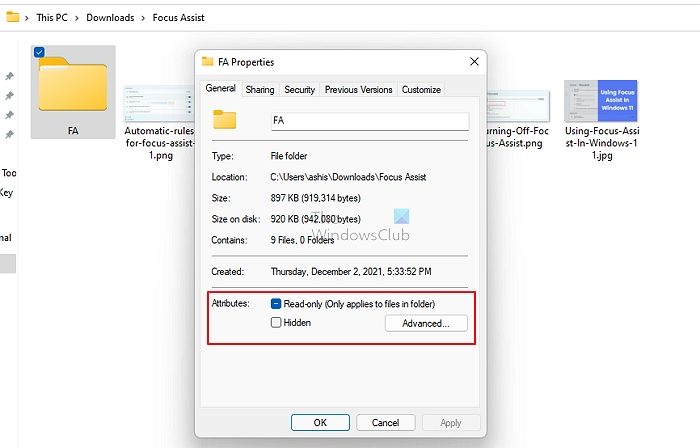Click the created date Thursday, December 2, 2021
This screenshot has width=700, height=448.
351,272
